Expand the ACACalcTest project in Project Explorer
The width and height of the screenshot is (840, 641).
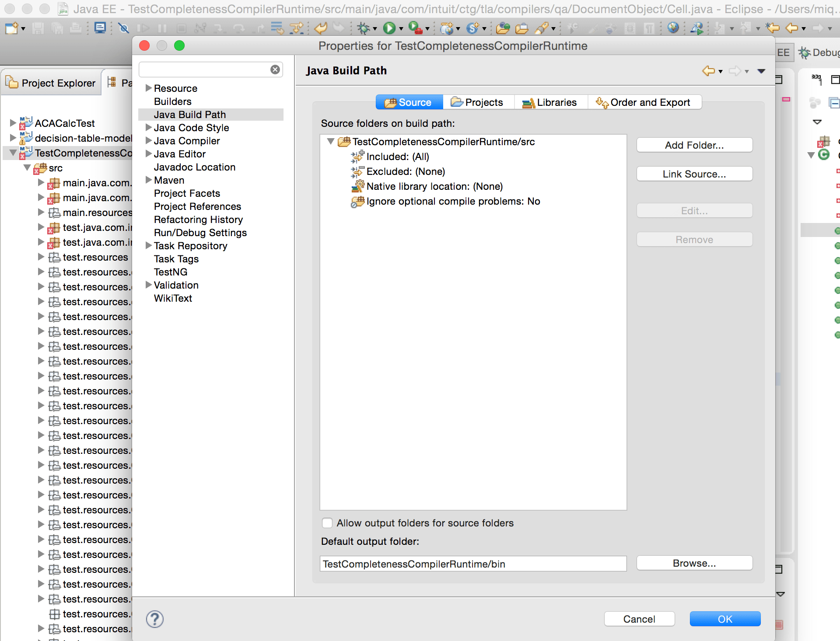coord(13,123)
